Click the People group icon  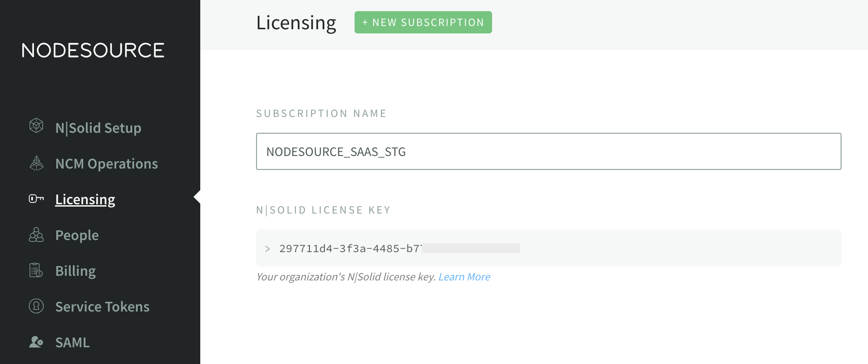click(36, 235)
